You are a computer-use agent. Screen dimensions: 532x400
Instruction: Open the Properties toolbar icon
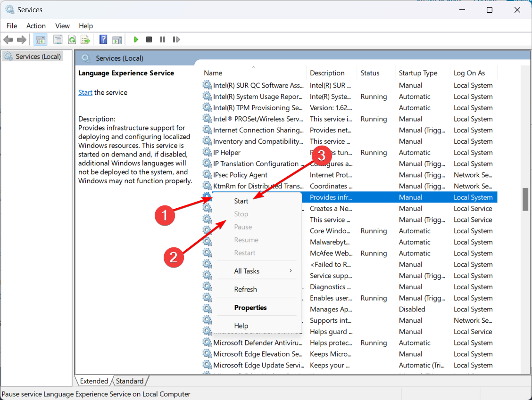pyautogui.click(x=58, y=40)
